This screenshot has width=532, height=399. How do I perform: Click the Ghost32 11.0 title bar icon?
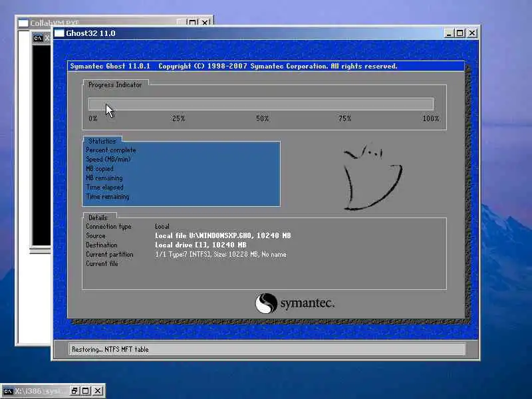pyautogui.click(x=59, y=33)
